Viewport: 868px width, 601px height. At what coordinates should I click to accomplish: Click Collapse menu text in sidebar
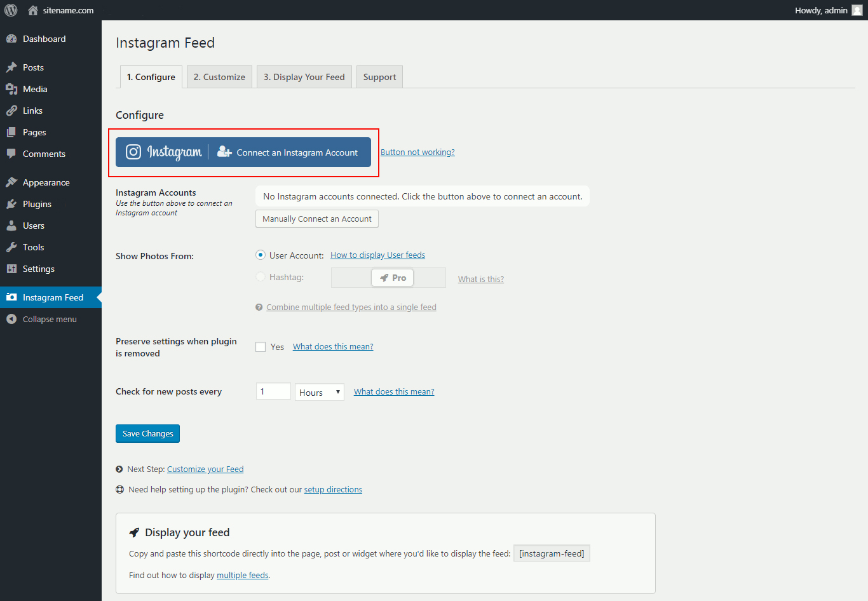coord(50,319)
